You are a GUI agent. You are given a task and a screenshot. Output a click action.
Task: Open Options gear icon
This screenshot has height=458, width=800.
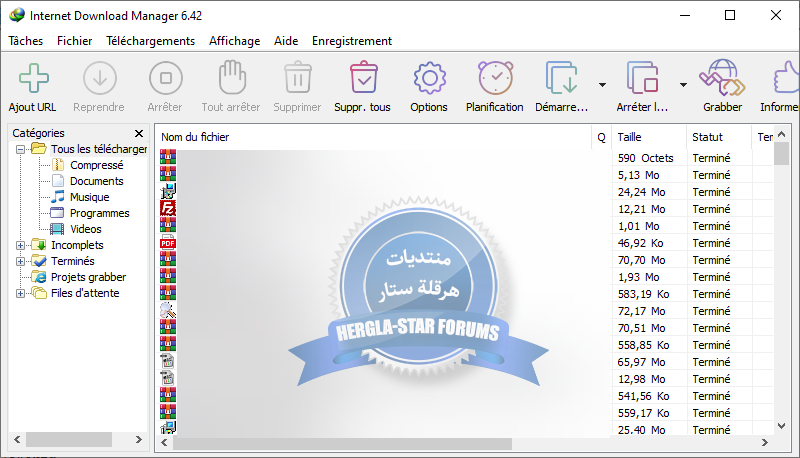point(430,78)
